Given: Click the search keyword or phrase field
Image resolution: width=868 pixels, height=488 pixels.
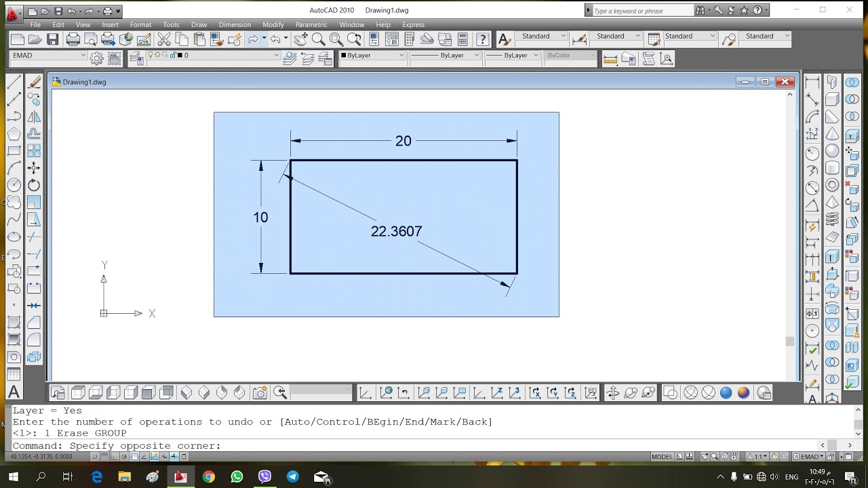Looking at the screenshot, I should 642,11.
